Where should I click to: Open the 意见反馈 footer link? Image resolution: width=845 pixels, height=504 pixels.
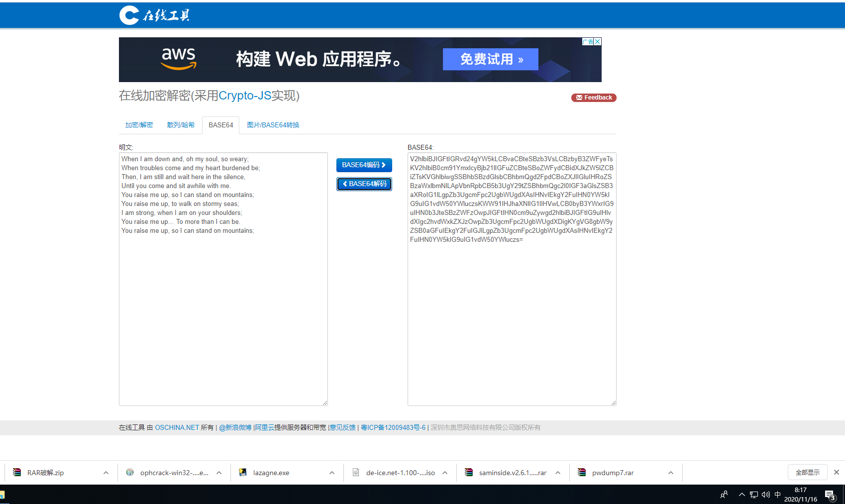point(343,427)
